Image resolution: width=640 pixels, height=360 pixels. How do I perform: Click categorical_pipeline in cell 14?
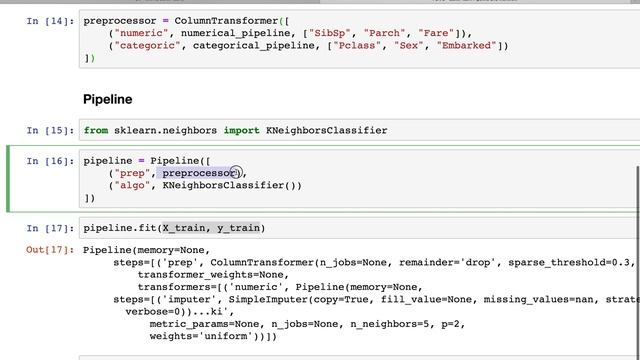point(253,45)
